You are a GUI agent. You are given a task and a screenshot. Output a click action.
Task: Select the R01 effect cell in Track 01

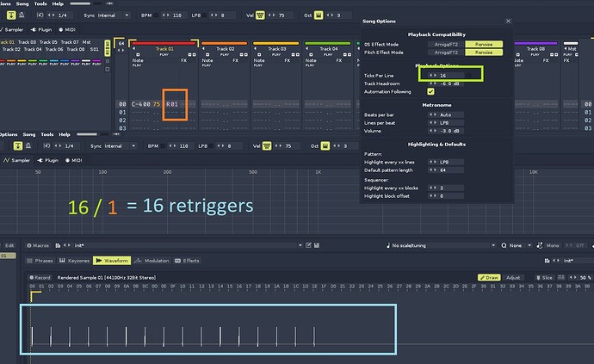pyautogui.click(x=173, y=104)
